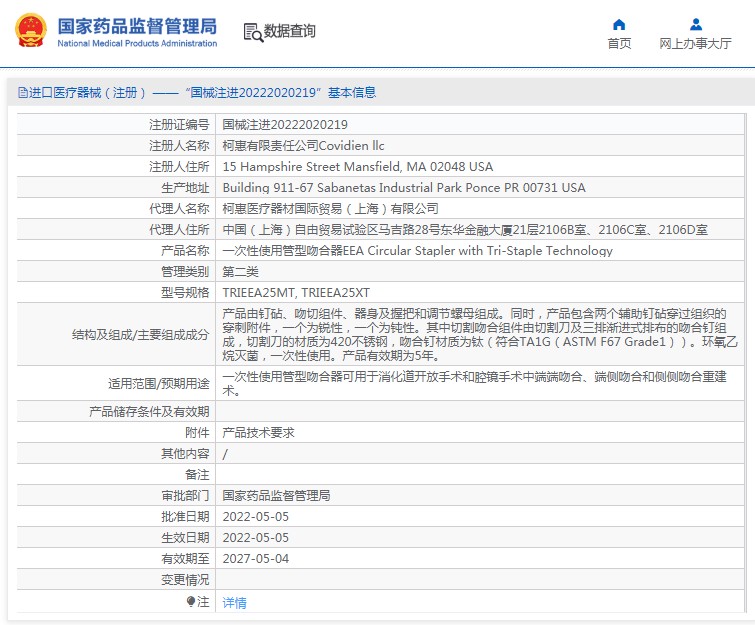The width and height of the screenshot is (755, 625).
Task: Open the 数据查询 label
Action: click(290, 32)
